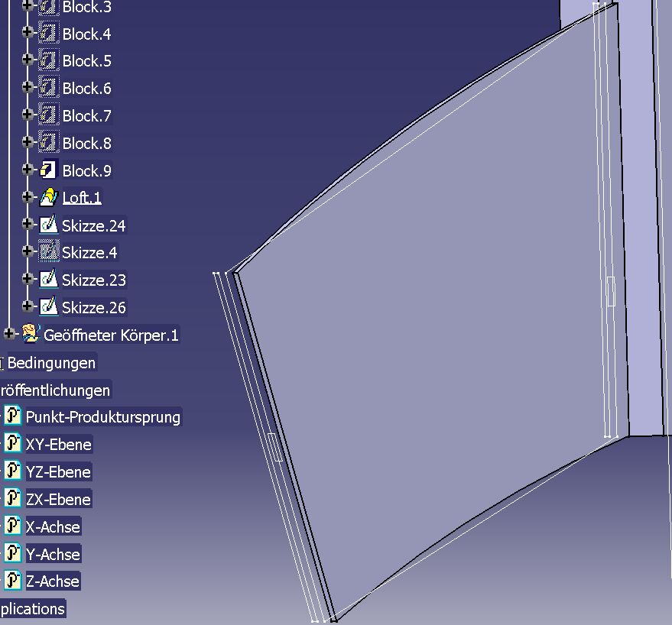The width and height of the screenshot is (672, 625).
Task: Click the Block.7 pad feature icon
Action: pos(48,115)
